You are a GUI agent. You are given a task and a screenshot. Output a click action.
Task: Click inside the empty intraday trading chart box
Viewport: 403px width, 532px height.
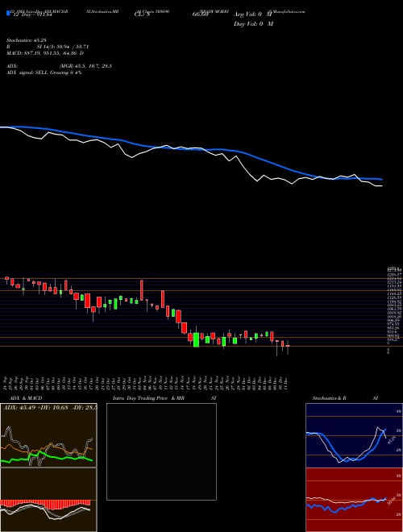point(161,451)
